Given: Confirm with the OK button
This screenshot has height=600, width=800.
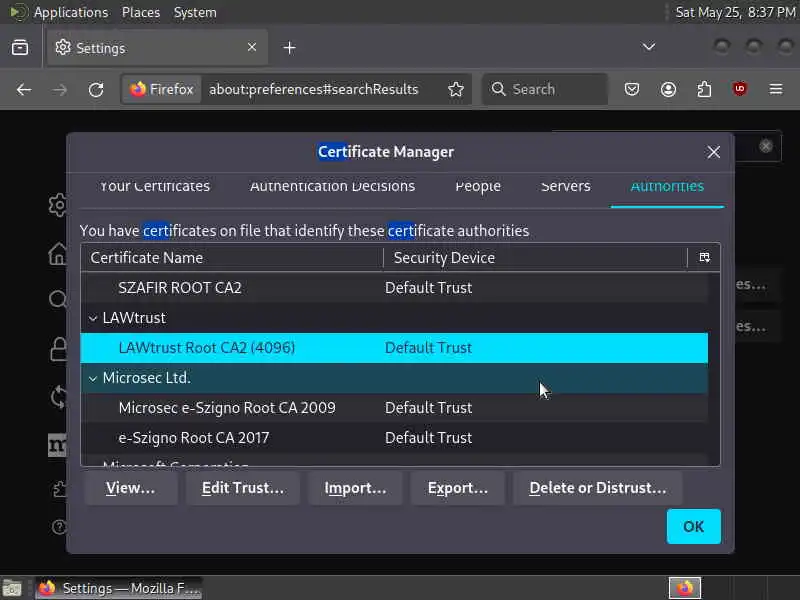Looking at the screenshot, I should click(x=693, y=527).
